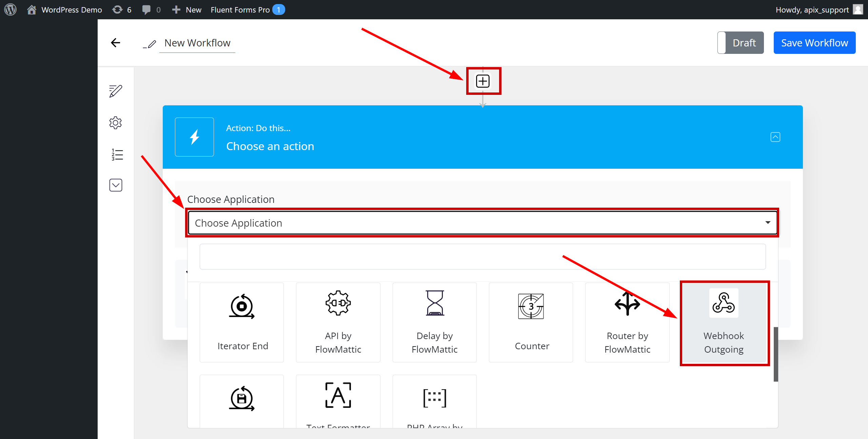The image size is (868, 439).
Task: Edit the New Workflow title field
Action: pyautogui.click(x=197, y=43)
